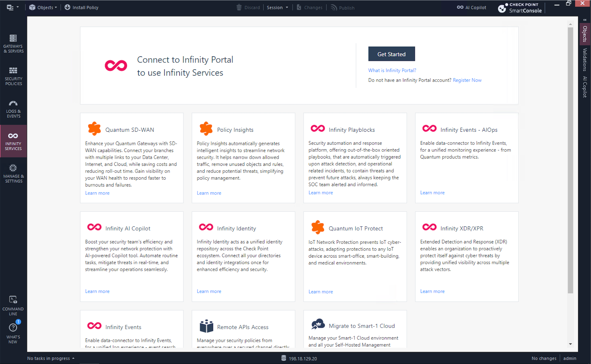Open the Objects side panel tab

[x=585, y=34]
